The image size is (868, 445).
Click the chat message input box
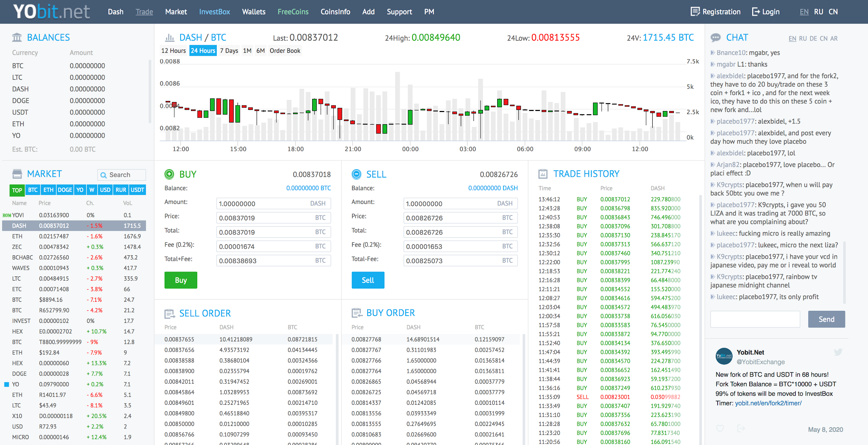point(755,319)
